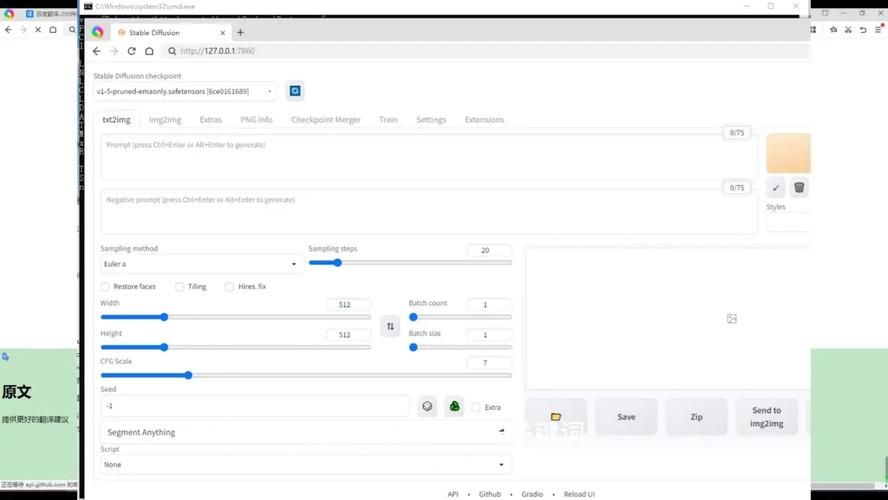
Task: Click the Save button
Action: tap(626, 417)
